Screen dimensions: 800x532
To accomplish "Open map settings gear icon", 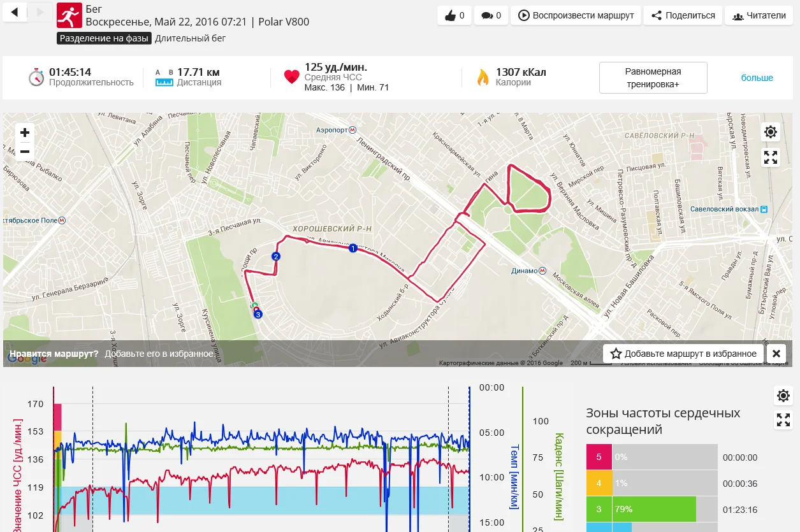I will coord(771,132).
